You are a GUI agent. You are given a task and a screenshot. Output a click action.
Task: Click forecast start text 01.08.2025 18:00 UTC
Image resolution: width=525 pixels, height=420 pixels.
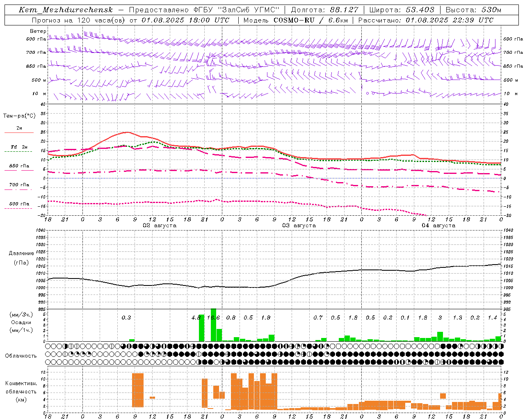point(185,20)
